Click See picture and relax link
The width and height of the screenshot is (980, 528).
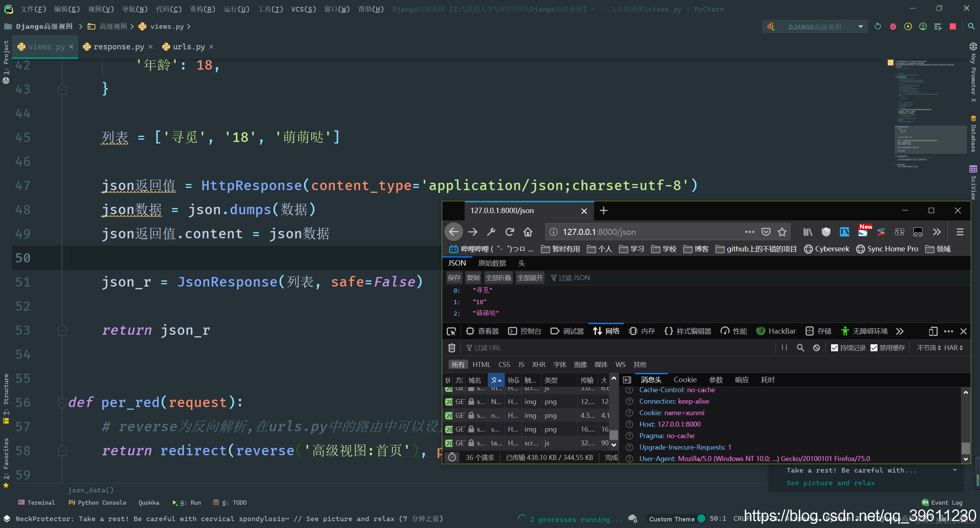(x=830, y=483)
